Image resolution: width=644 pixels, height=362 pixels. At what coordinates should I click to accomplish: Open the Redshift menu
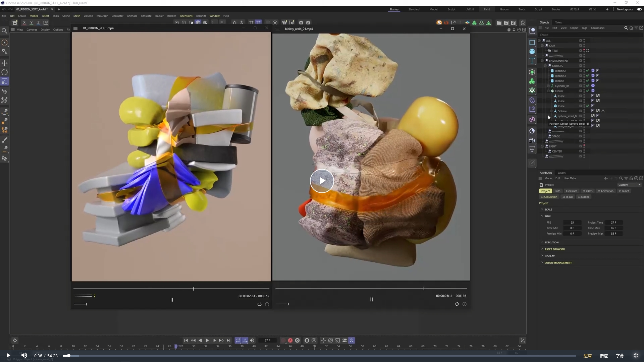tap(201, 16)
